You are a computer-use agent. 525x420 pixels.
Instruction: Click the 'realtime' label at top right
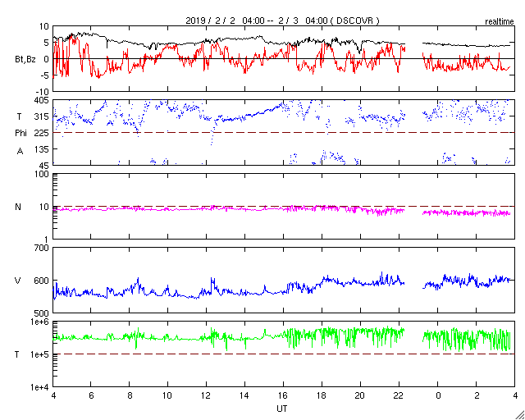click(500, 22)
